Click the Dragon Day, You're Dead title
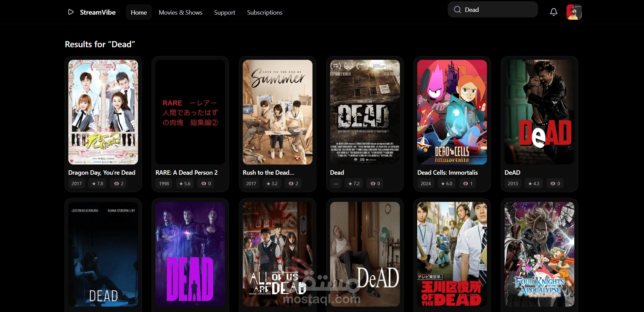 coord(102,173)
